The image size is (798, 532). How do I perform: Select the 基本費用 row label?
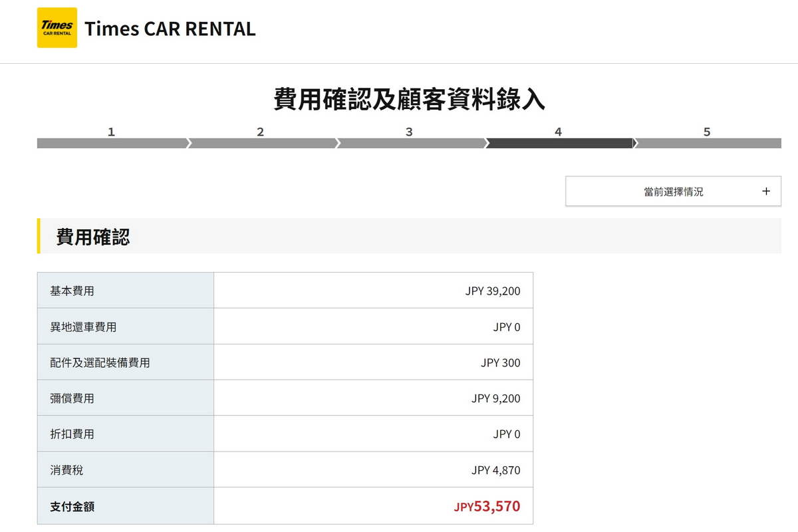click(x=72, y=291)
